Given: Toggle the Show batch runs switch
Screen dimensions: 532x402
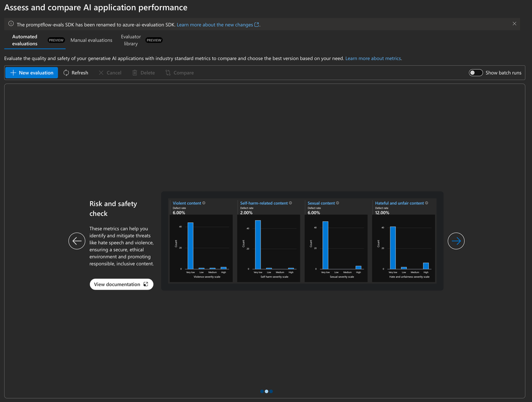Looking at the screenshot, I should [x=476, y=73].
